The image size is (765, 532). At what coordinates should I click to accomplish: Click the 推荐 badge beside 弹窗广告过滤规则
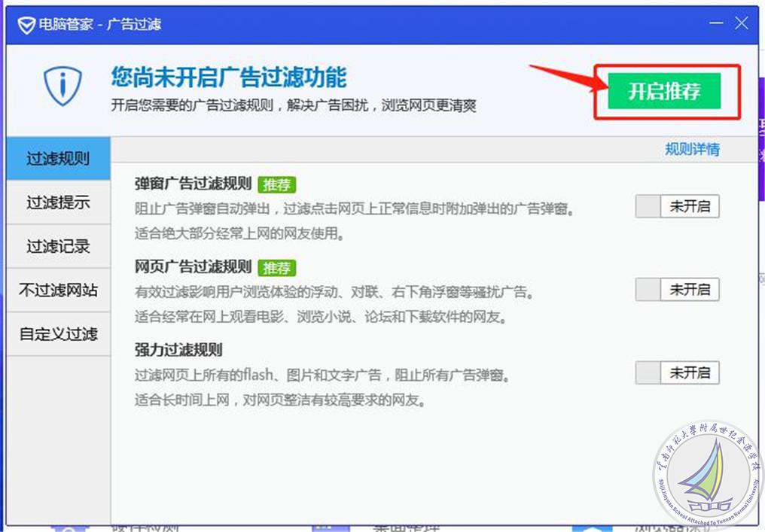(276, 184)
